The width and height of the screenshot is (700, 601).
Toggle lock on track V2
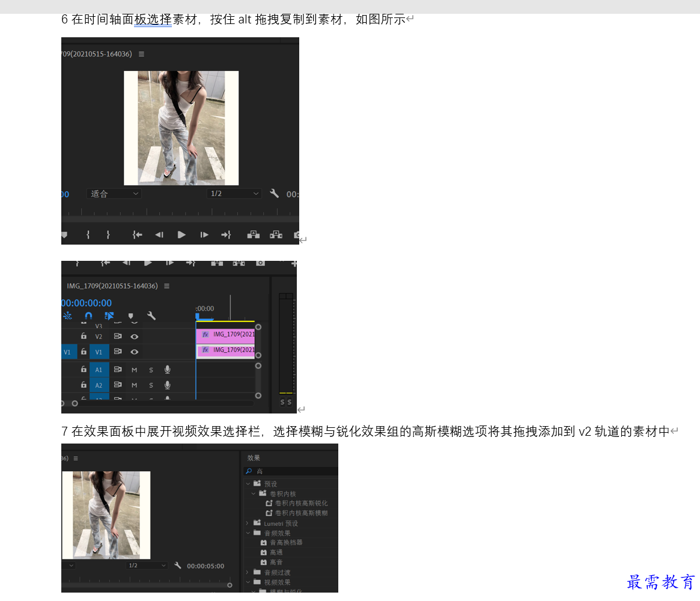coord(84,336)
